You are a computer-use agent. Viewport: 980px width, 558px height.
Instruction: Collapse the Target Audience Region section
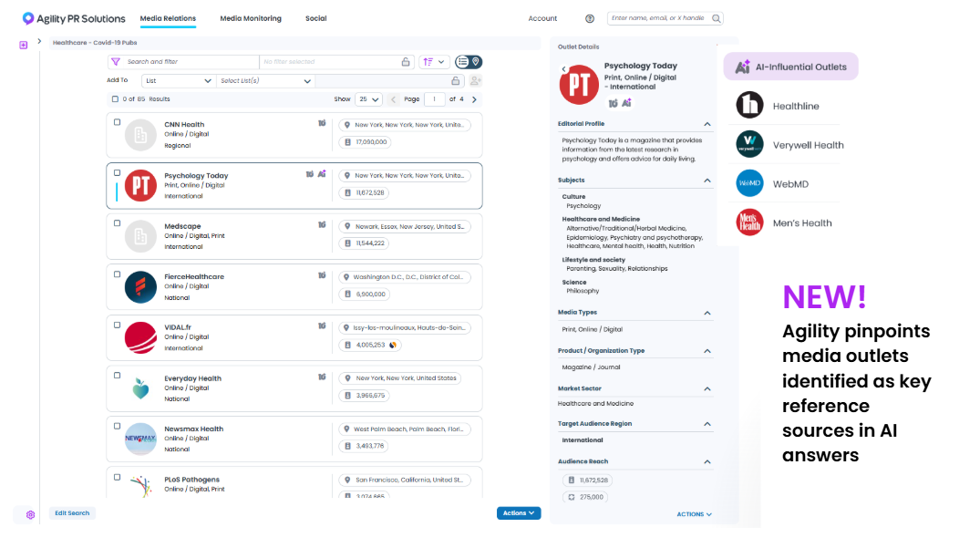point(707,424)
